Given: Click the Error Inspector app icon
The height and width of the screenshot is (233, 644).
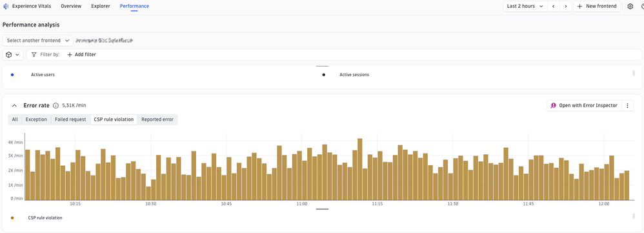Looking at the screenshot, I should coord(553,106).
